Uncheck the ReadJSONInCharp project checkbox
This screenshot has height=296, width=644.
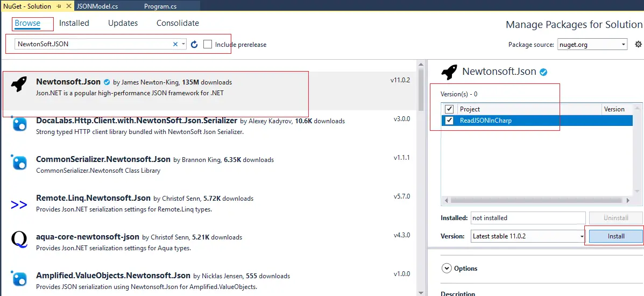[x=449, y=121]
